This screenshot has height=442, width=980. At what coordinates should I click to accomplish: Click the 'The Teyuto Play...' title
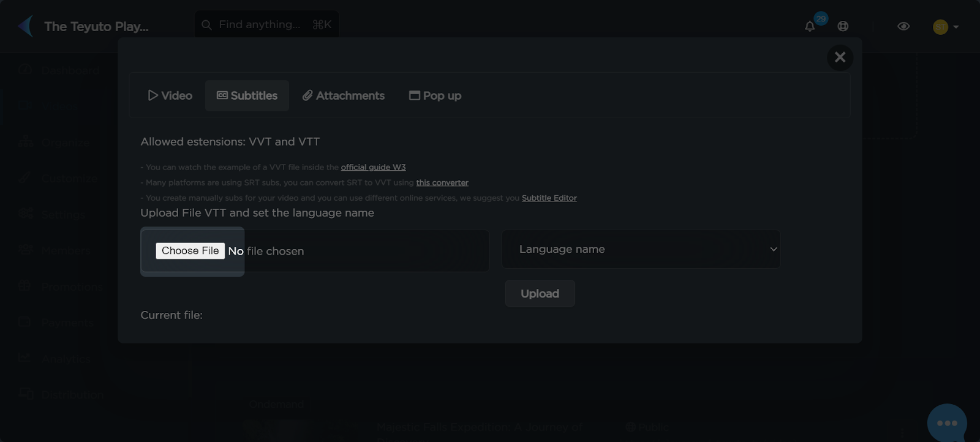pyautogui.click(x=96, y=26)
